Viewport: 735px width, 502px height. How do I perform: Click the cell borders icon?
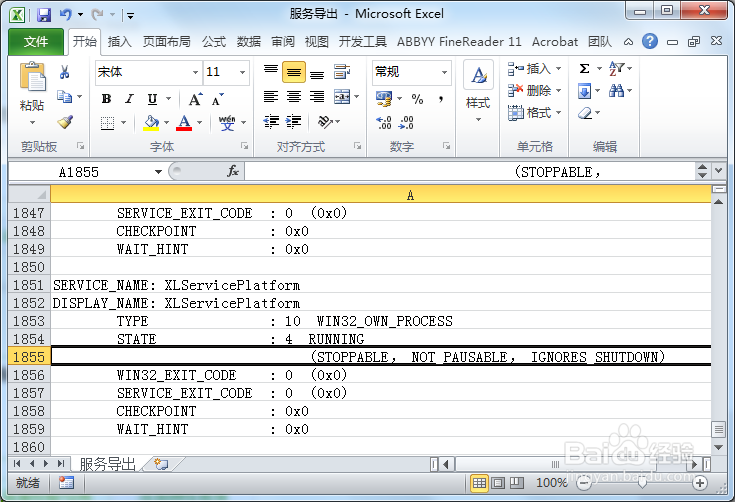tap(107, 123)
